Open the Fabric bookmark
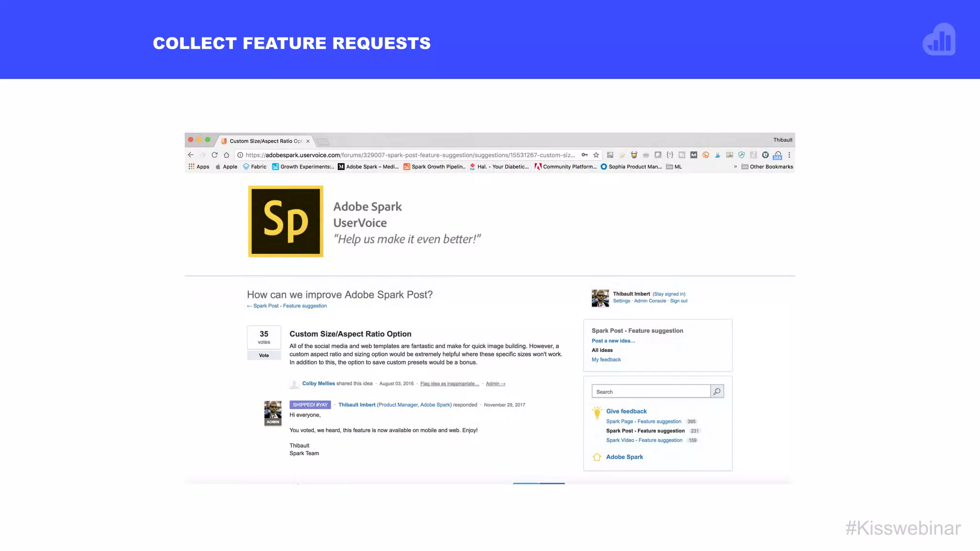Image resolution: width=980 pixels, height=551 pixels. [x=255, y=166]
